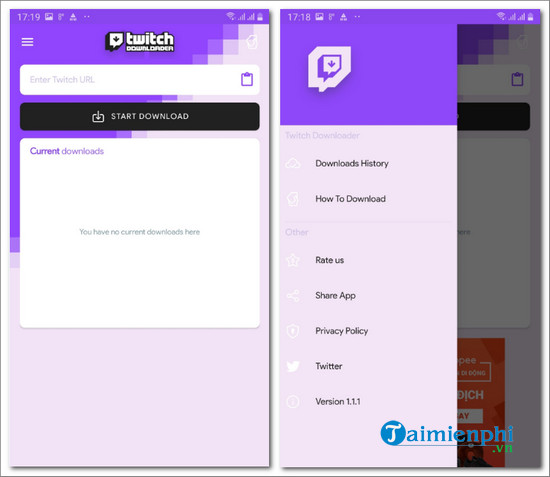Click the battery icon in the left status bar
550x477 pixels.
(260, 16)
